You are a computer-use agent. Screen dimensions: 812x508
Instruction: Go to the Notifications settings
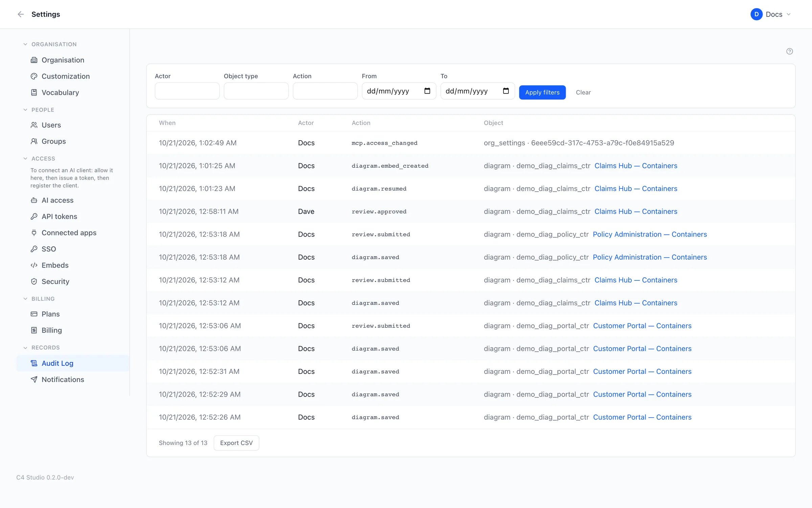[x=73, y=379]
